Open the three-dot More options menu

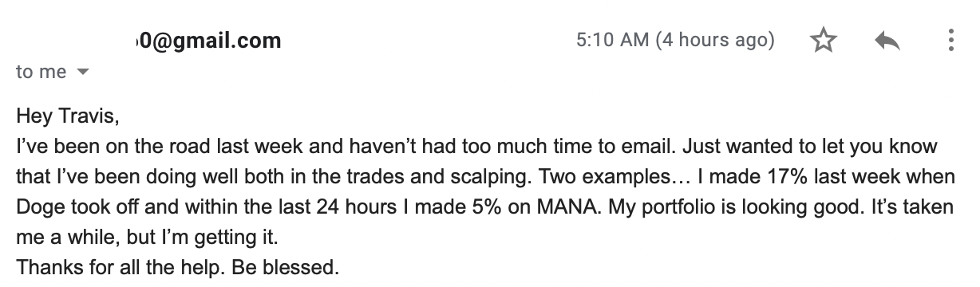950,41
